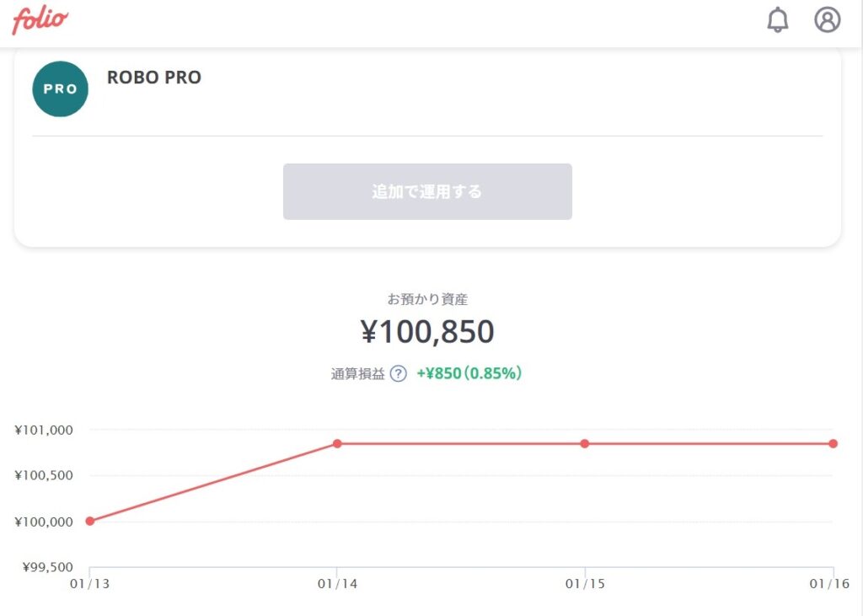Click the +¥850 (0.85%) profit figure

pyautogui.click(x=469, y=373)
